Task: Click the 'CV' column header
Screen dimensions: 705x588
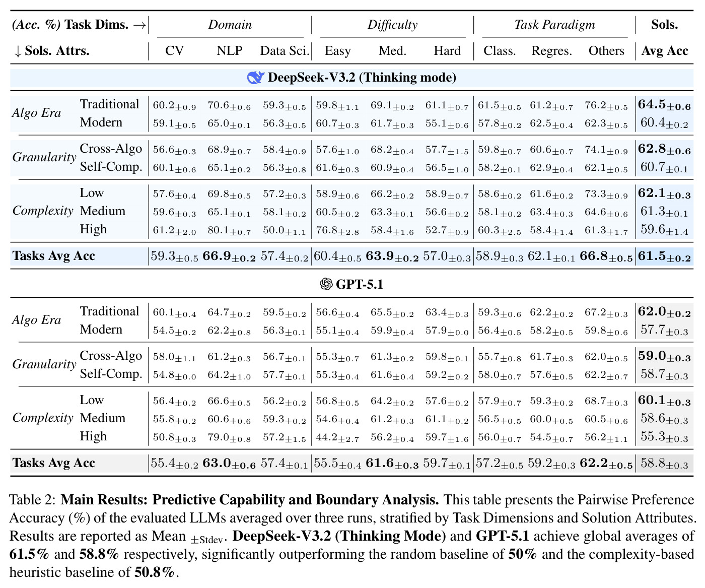Action: point(175,51)
